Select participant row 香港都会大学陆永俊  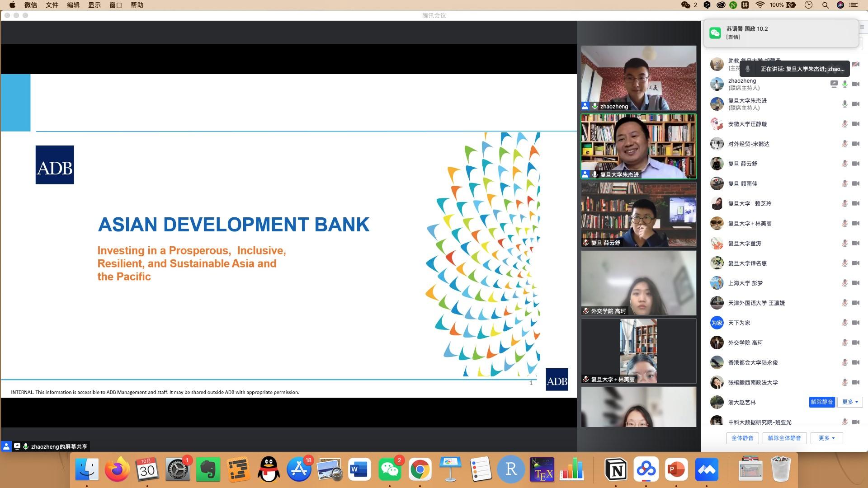(x=784, y=362)
